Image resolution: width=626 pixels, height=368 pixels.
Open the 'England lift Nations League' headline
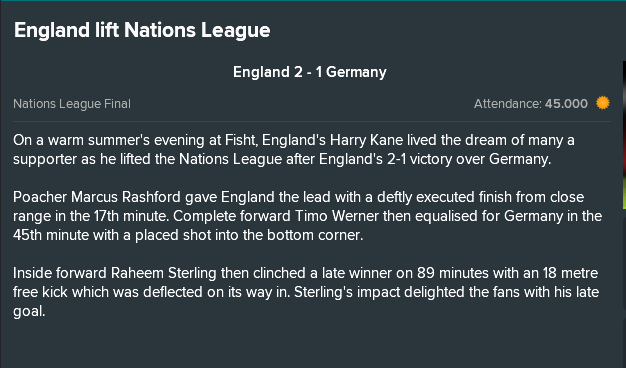(142, 30)
